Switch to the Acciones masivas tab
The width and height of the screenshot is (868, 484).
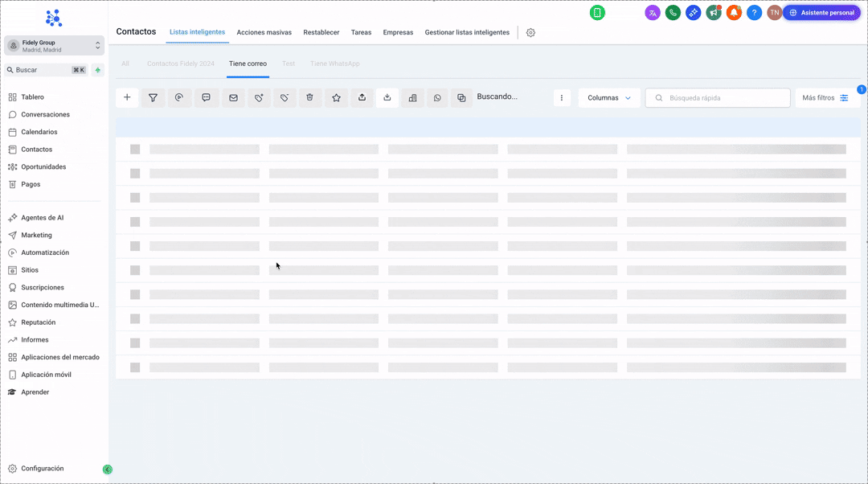264,32
